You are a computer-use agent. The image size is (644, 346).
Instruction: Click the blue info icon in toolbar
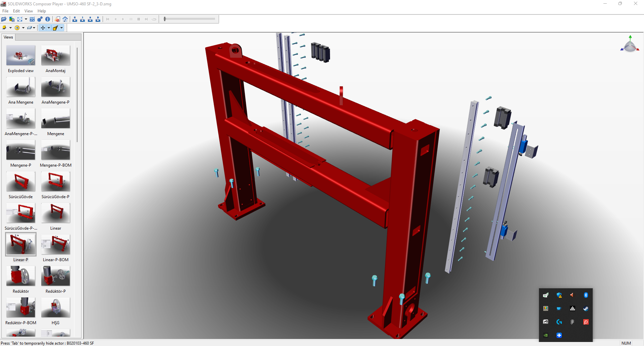[x=48, y=19]
